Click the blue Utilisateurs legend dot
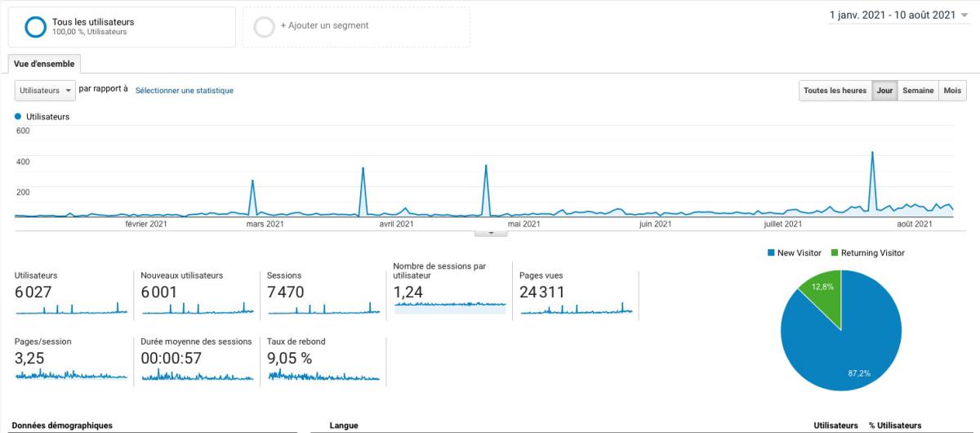The image size is (980, 433). pyautogui.click(x=18, y=117)
